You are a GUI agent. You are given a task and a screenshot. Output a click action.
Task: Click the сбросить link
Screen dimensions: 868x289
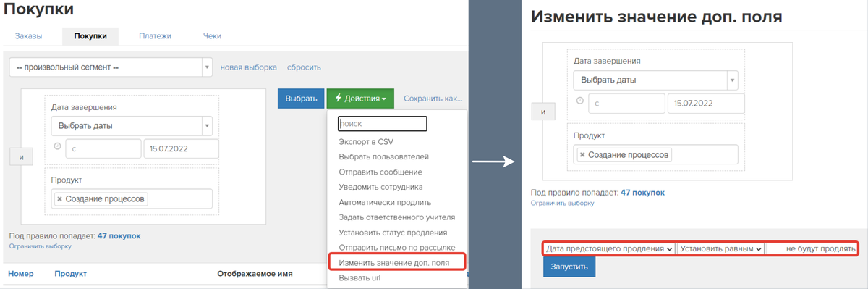click(304, 67)
